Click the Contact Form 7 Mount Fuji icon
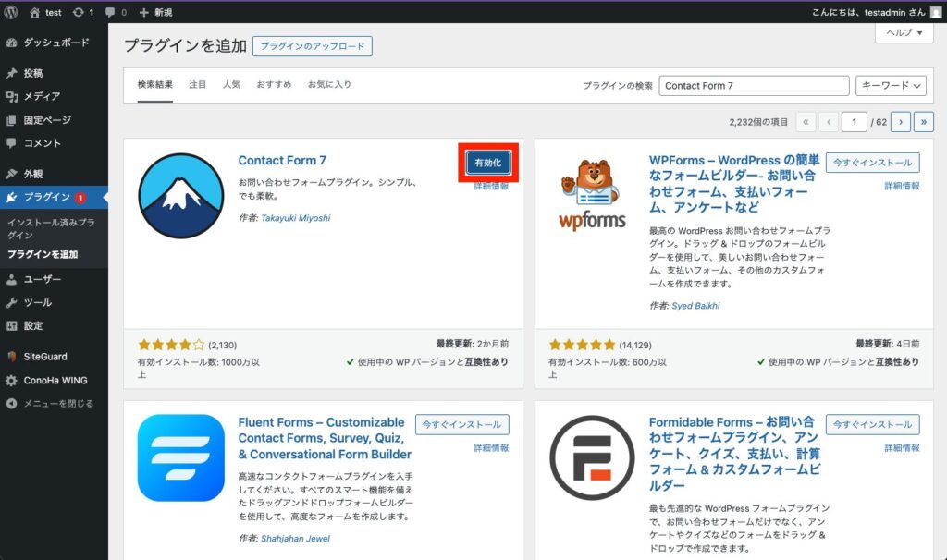Image resolution: width=947 pixels, height=560 pixels. pos(181,196)
